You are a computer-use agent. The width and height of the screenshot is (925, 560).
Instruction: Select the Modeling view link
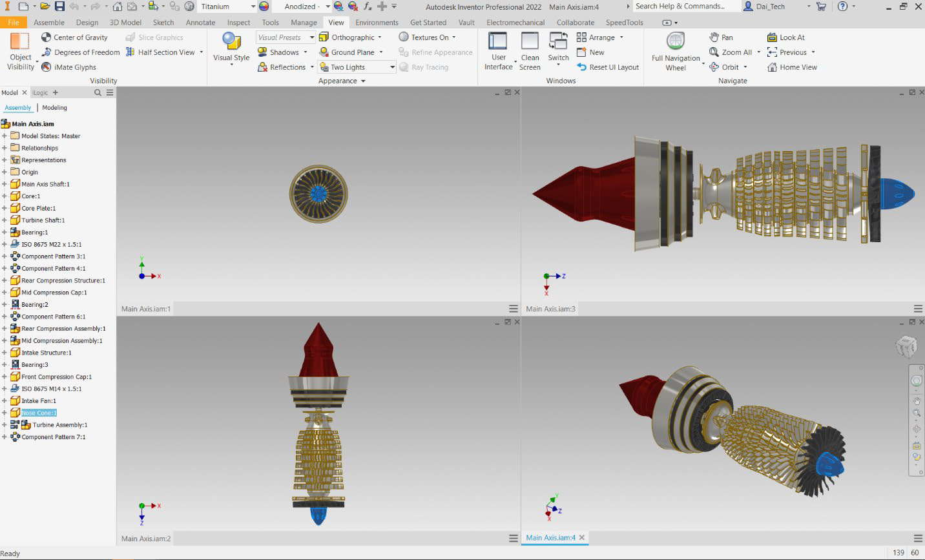click(x=54, y=108)
